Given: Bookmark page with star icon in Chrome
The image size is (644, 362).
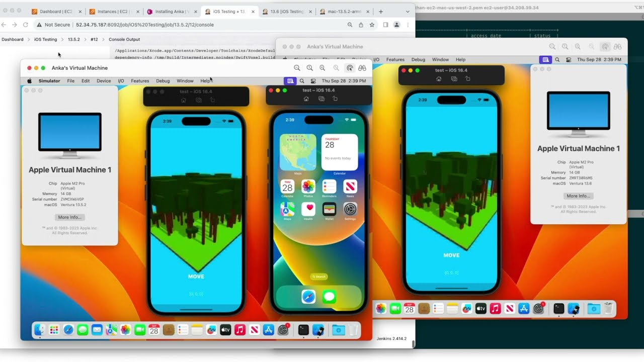Looking at the screenshot, I should pos(372,25).
